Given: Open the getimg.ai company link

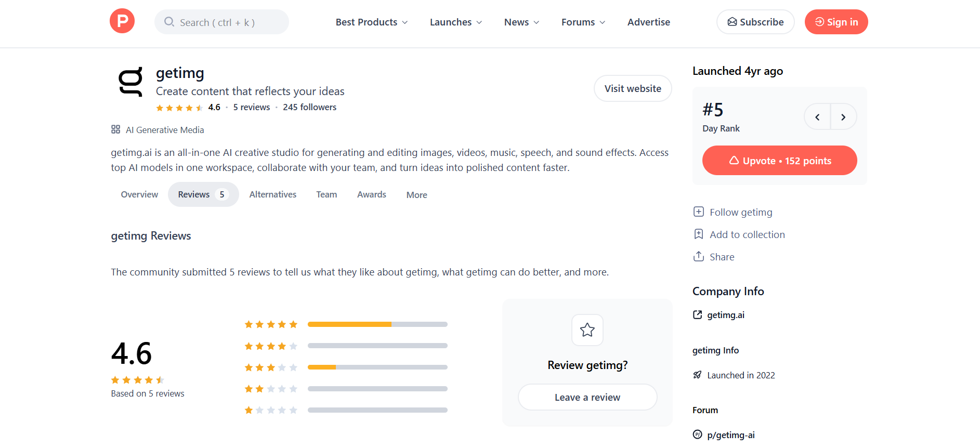Looking at the screenshot, I should [726, 315].
